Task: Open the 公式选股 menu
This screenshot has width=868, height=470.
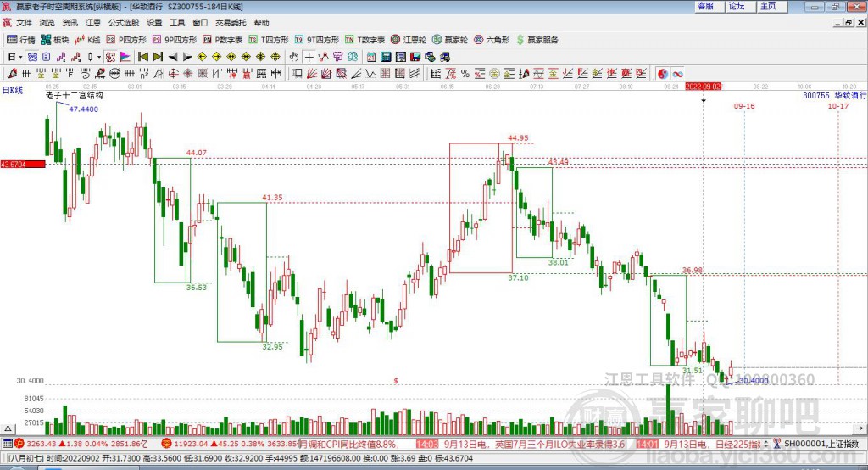Action: click(x=124, y=23)
